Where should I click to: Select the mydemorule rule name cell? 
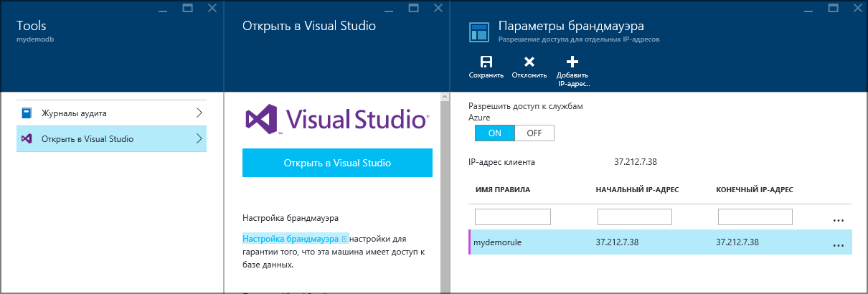(x=497, y=242)
